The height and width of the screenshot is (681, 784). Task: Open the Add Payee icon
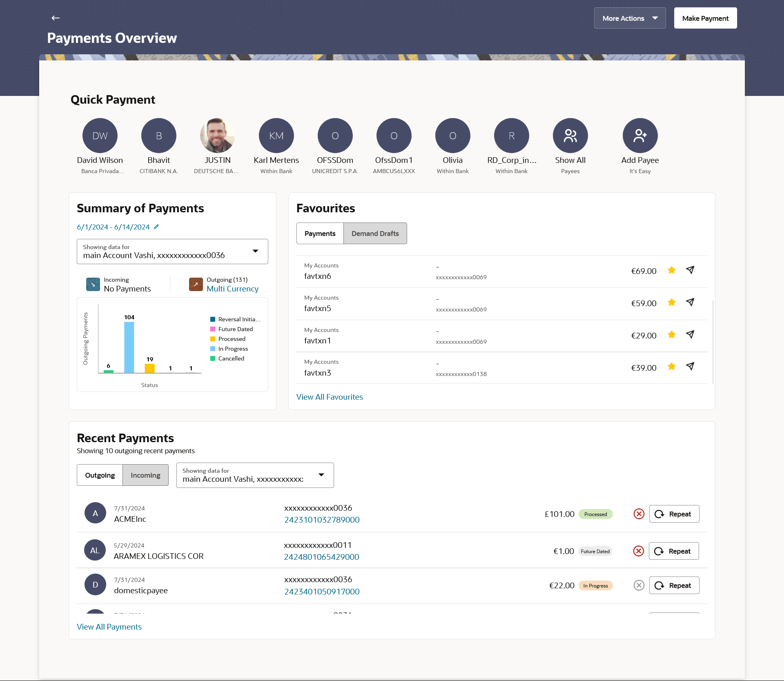[640, 136]
